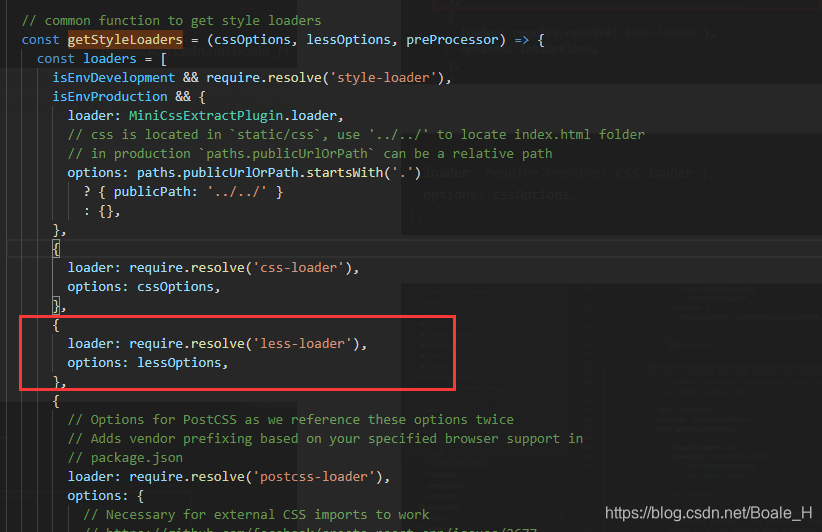
Task: Place cursor on the loaders constant name
Action: (x=110, y=59)
